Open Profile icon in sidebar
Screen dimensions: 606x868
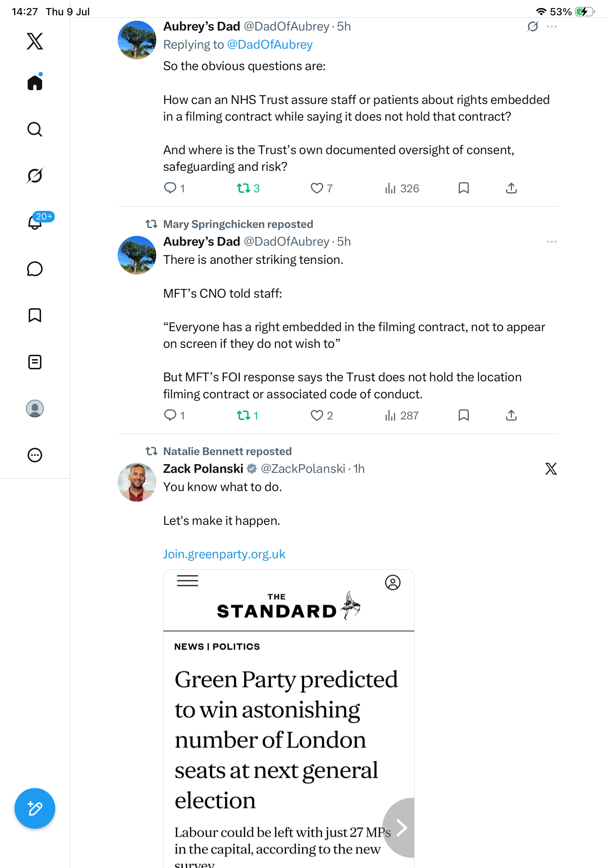(x=35, y=409)
